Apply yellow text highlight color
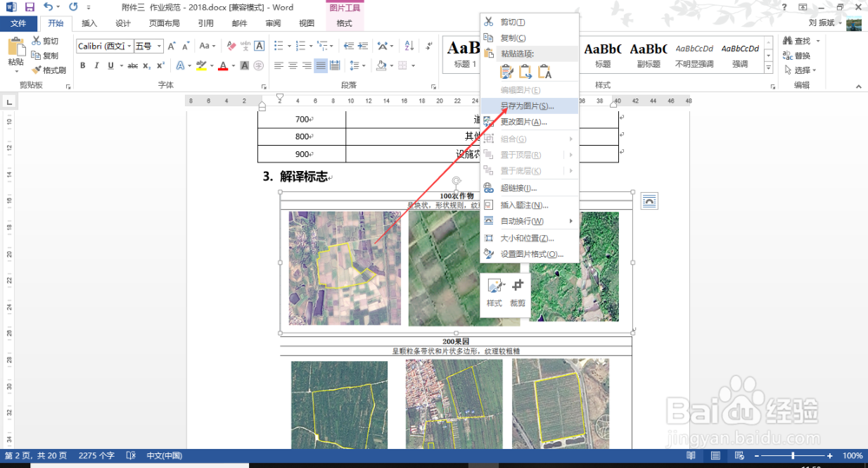The width and height of the screenshot is (868, 468). pyautogui.click(x=201, y=66)
